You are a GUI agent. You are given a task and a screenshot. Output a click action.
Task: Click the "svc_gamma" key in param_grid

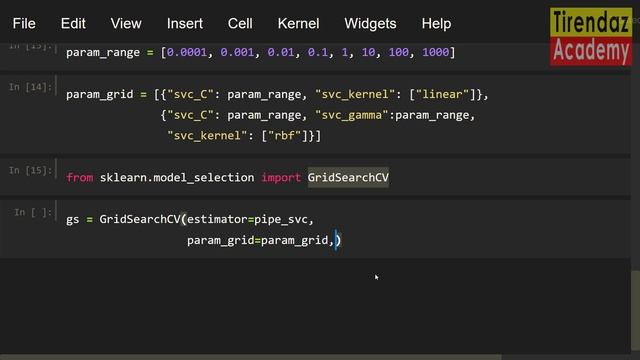click(x=351, y=116)
